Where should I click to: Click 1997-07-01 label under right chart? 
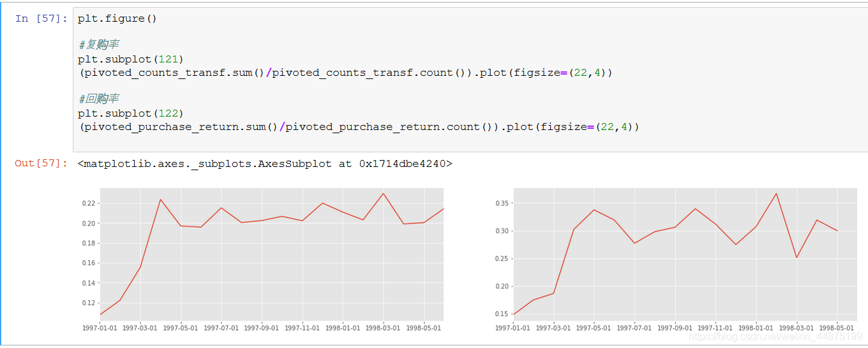click(634, 328)
